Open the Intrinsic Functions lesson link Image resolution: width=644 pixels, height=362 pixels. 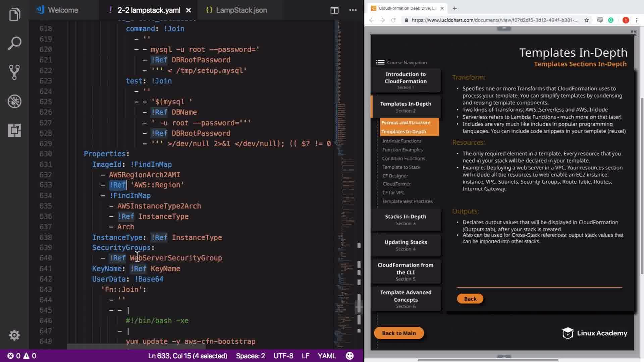(402, 141)
